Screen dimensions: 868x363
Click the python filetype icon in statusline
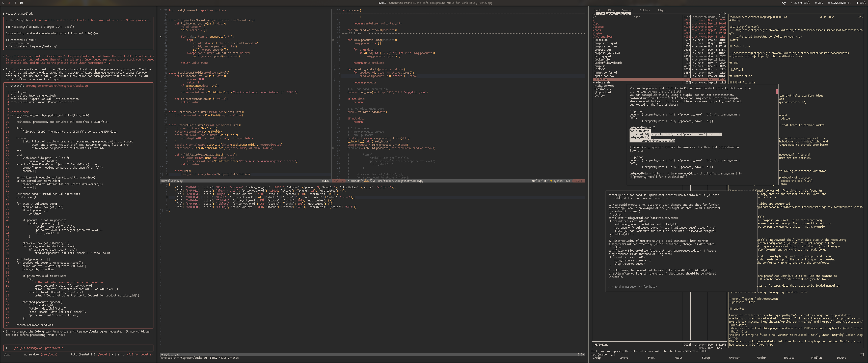tap(551, 181)
